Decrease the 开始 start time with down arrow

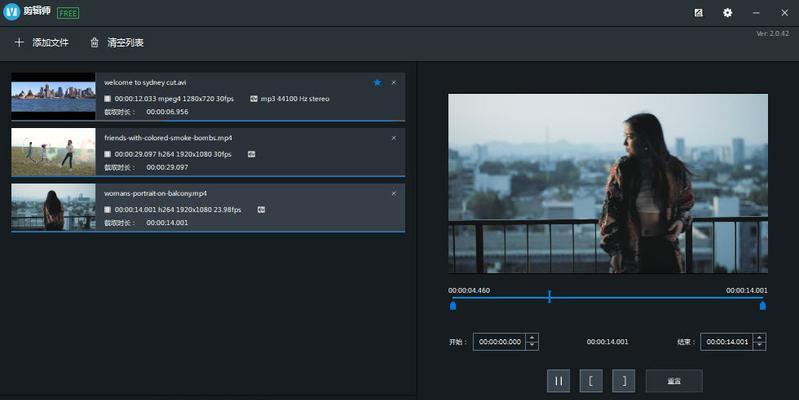point(532,346)
